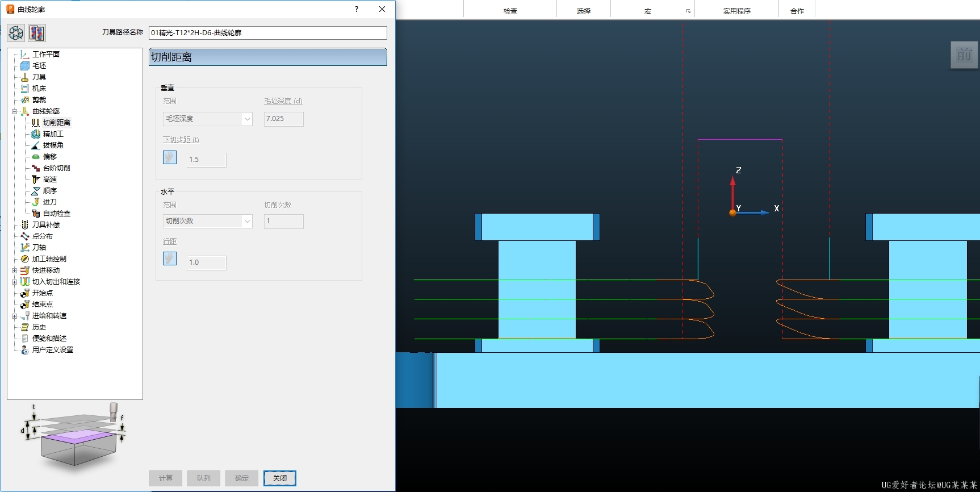Select the 曲线轮廓 curve profile node icon
Screen dimensions: 980x492
(x=25, y=111)
